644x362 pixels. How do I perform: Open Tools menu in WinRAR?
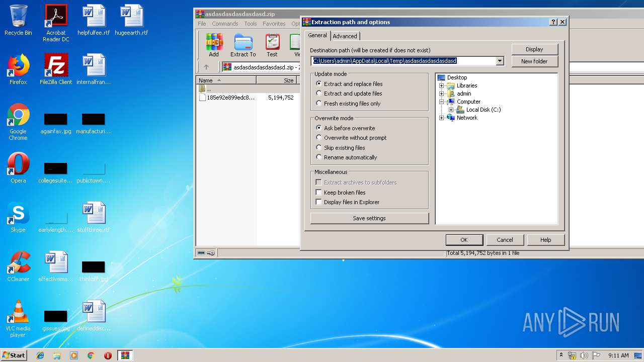tap(251, 24)
